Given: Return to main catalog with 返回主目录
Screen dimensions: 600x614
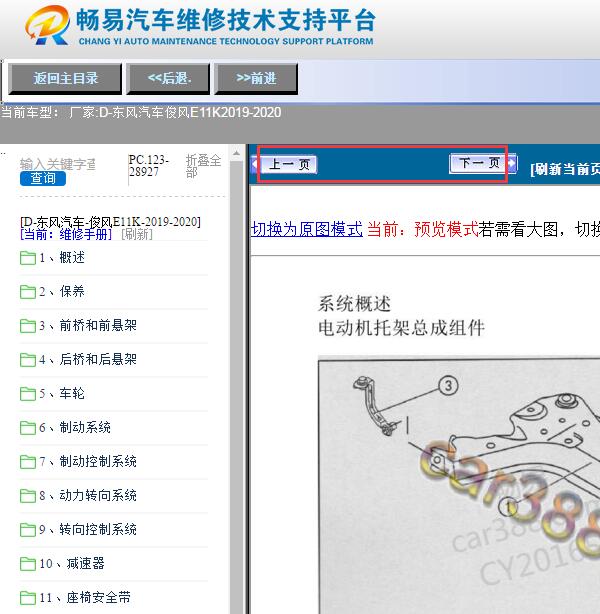Looking at the screenshot, I should pyautogui.click(x=65, y=79).
